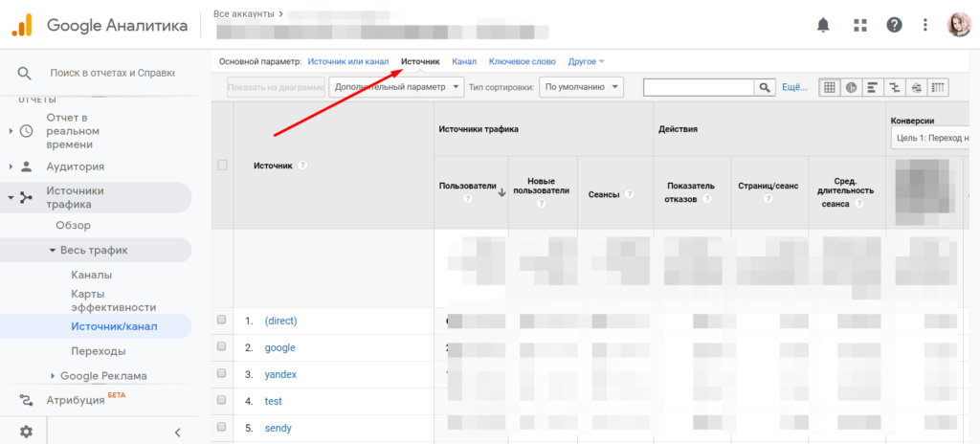Click the Ещё advanced filter link

[x=794, y=87]
